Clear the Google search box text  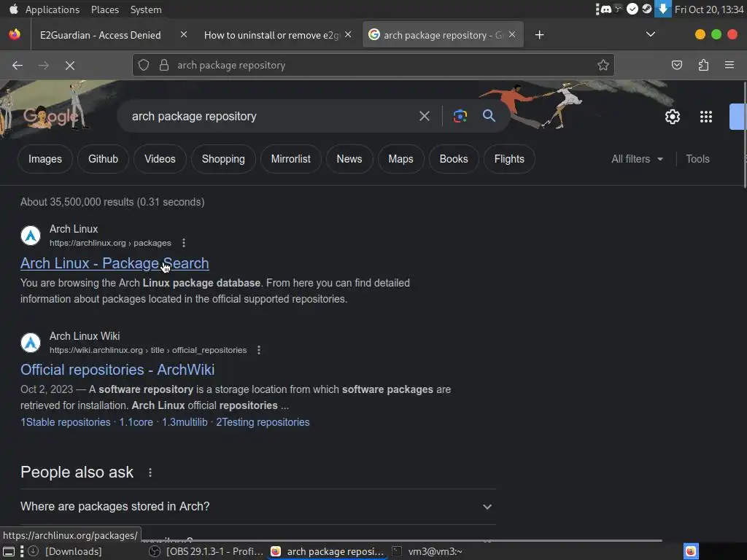[424, 116]
